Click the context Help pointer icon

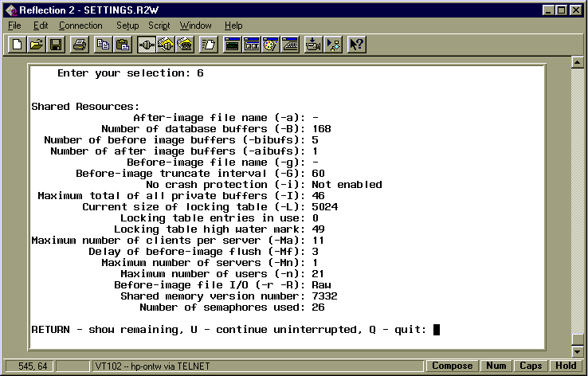click(x=357, y=45)
